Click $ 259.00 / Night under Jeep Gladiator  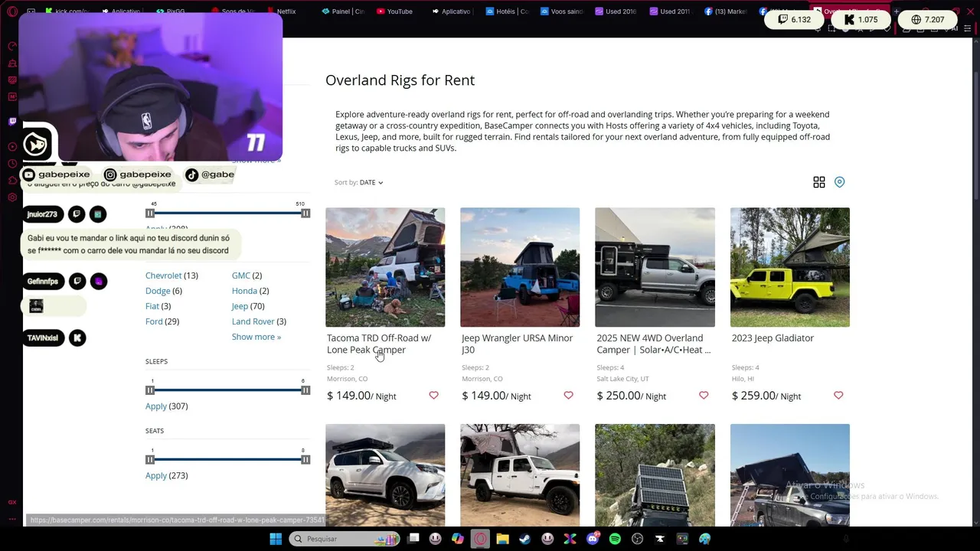(x=766, y=396)
